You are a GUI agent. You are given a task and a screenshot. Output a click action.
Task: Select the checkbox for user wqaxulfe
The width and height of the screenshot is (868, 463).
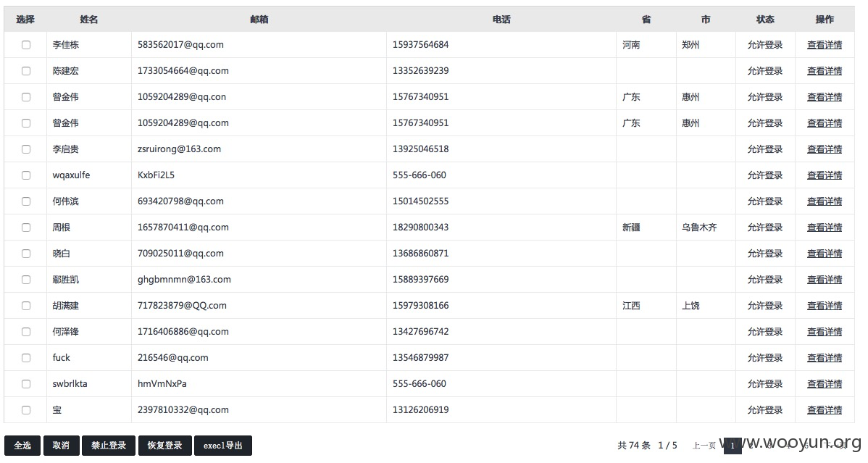point(26,175)
